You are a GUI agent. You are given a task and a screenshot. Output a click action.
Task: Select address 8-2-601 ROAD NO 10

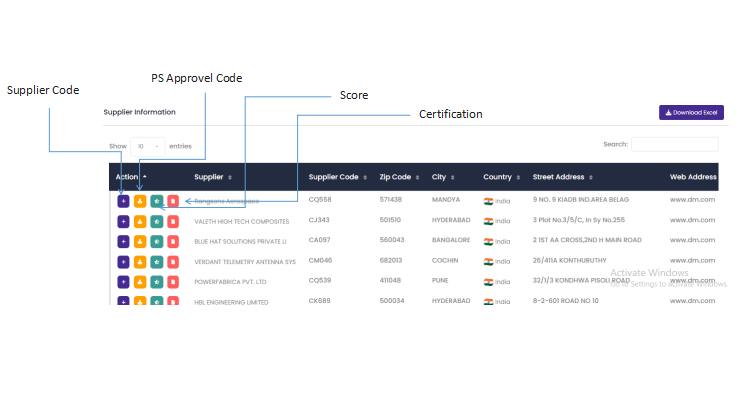tap(565, 301)
